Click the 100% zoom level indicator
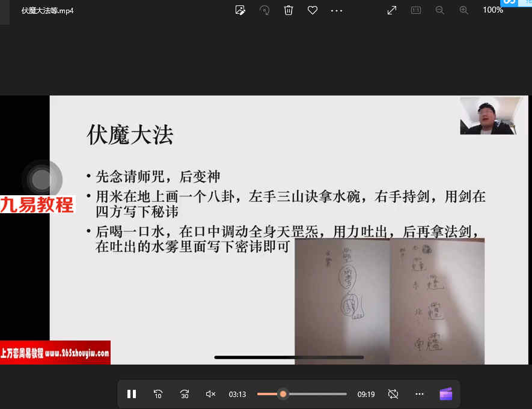532x409 pixels. click(x=492, y=10)
